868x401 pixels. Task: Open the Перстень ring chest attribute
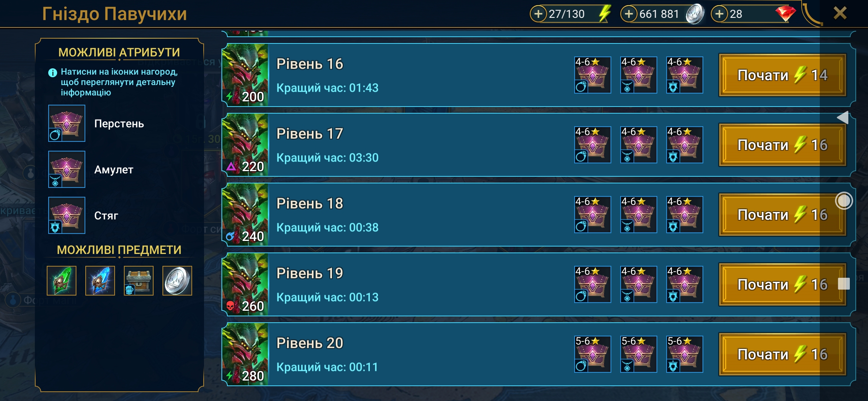click(x=67, y=123)
